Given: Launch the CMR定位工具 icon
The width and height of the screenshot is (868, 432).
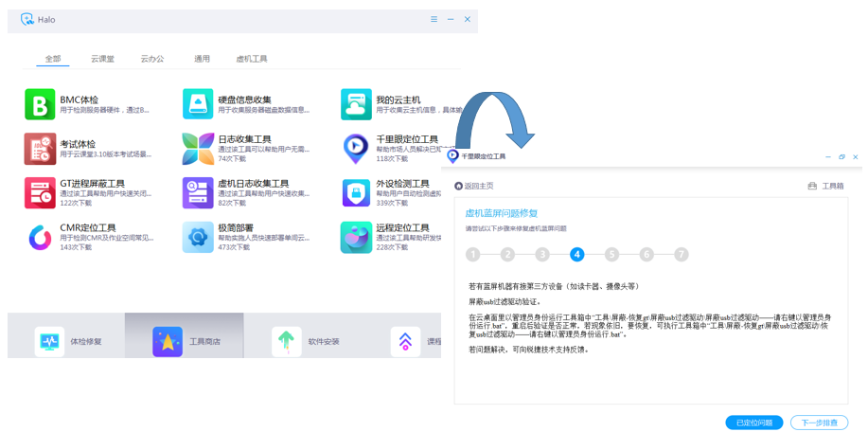Looking at the screenshot, I should point(40,237).
